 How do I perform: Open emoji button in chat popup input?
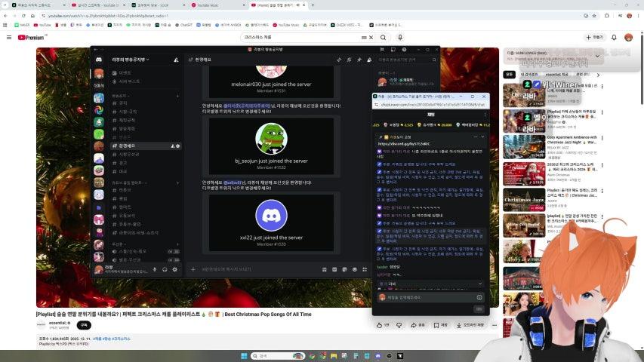pyautogui.click(x=479, y=297)
